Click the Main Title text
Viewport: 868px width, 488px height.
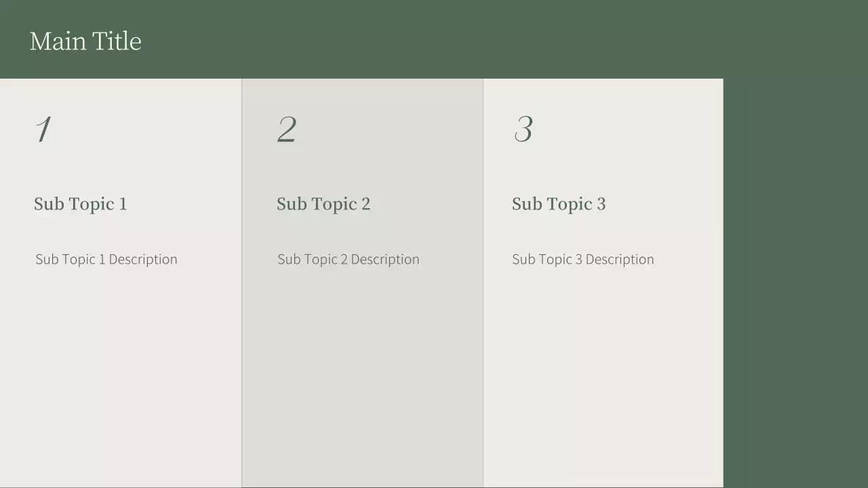point(85,41)
